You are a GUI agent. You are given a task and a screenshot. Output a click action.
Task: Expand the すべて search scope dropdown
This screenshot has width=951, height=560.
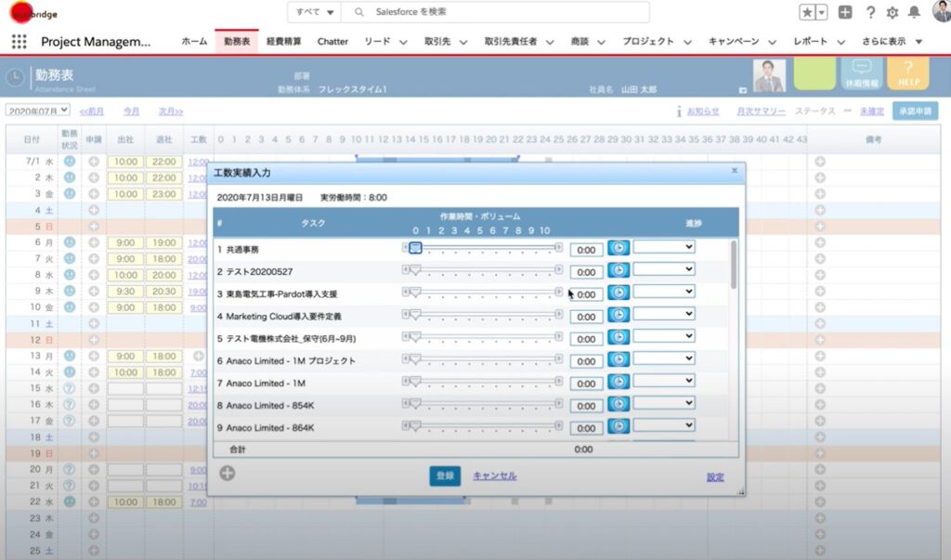314,12
